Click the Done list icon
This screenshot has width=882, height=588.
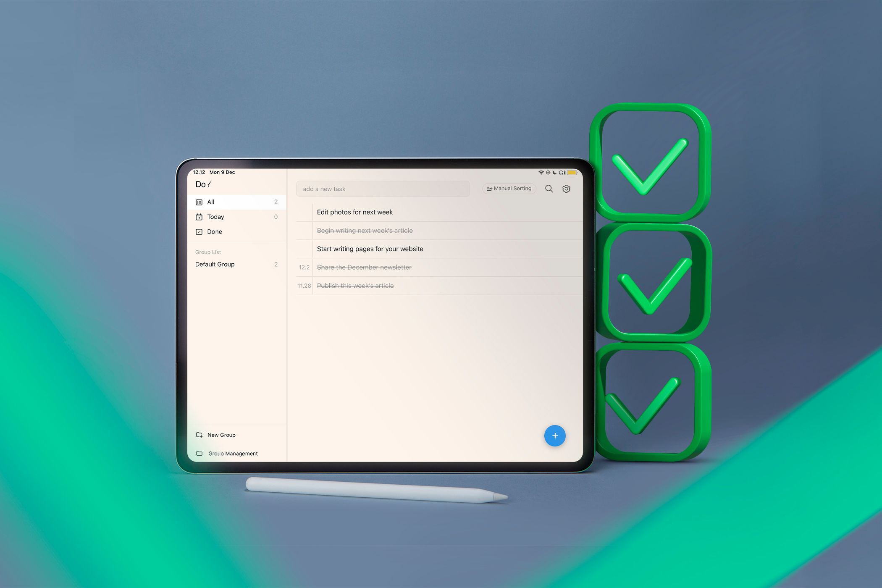(x=199, y=231)
